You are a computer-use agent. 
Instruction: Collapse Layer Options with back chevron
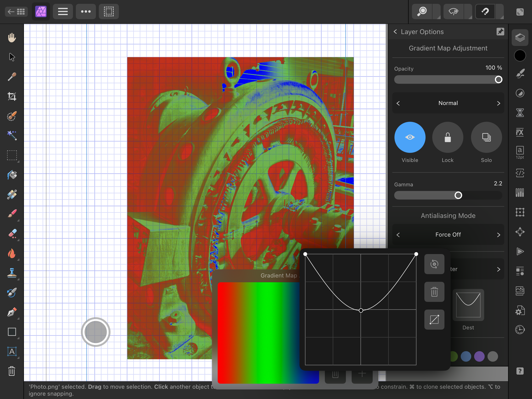coord(395,32)
